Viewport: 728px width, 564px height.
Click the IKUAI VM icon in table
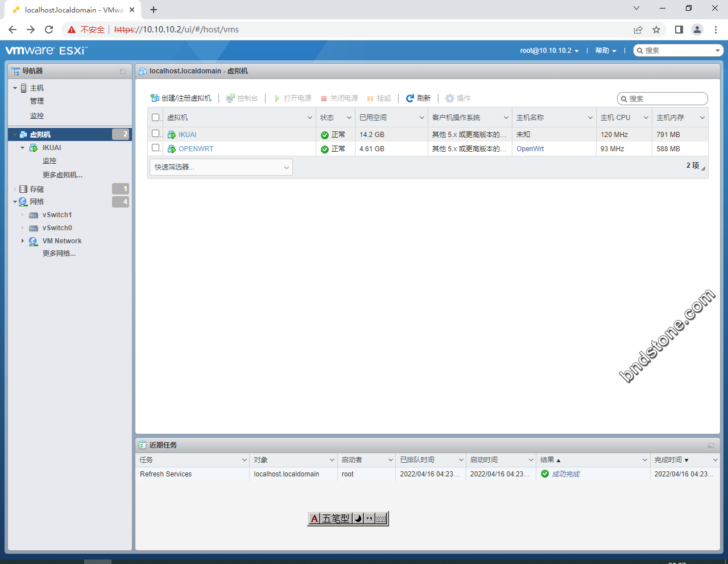[x=172, y=135]
